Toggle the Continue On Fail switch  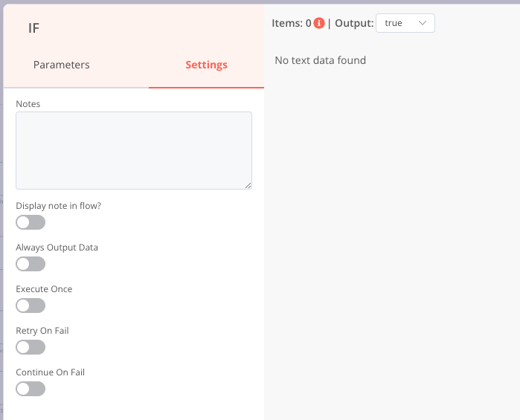[x=31, y=389]
